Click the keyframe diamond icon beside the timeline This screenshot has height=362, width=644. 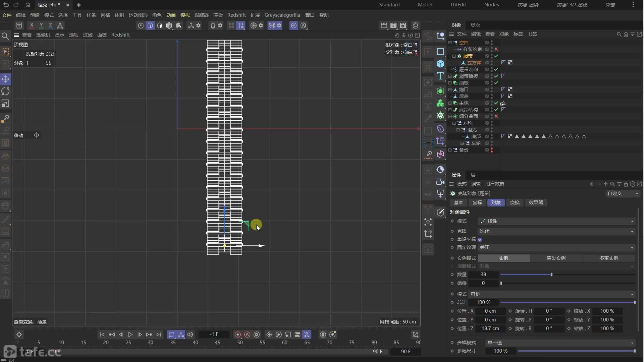click(19, 335)
